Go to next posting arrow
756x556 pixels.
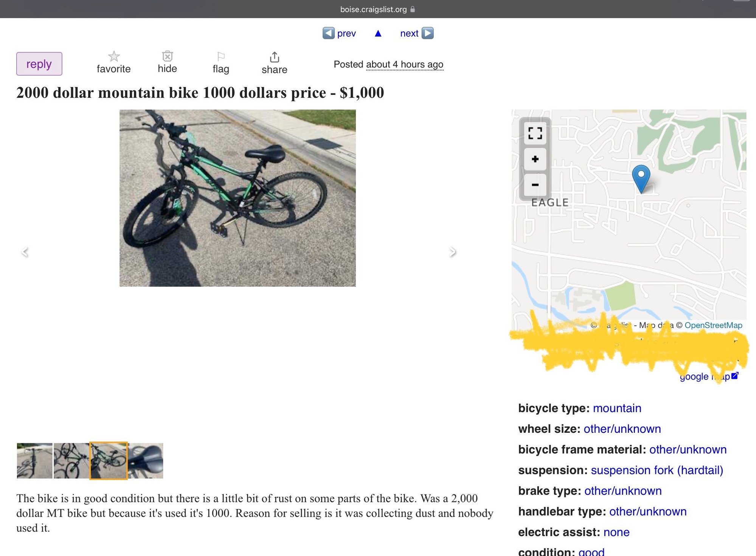tap(428, 33)
